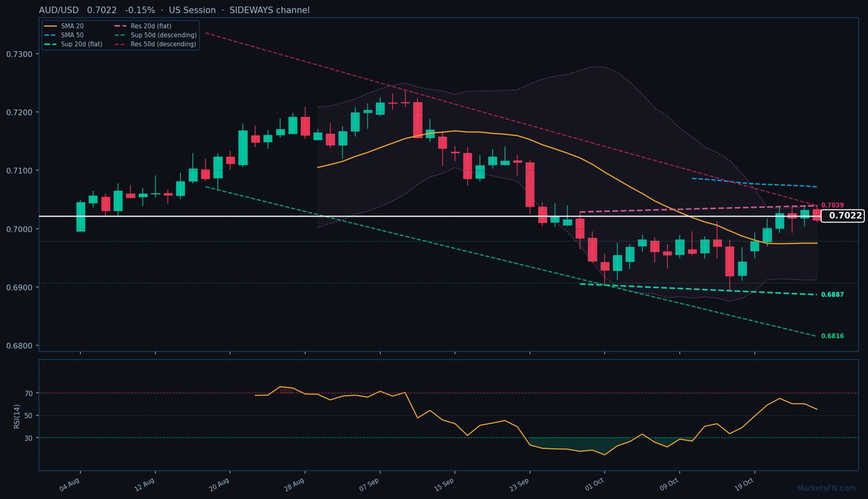
Task: Click the 04 Aug date label
Action: click(x=69, y=485)
